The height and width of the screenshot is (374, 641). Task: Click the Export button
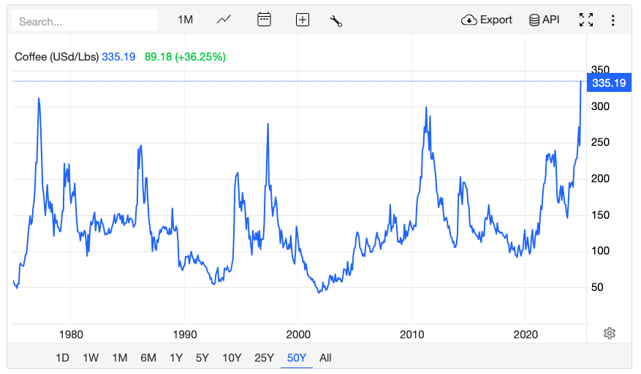point(486,20)
